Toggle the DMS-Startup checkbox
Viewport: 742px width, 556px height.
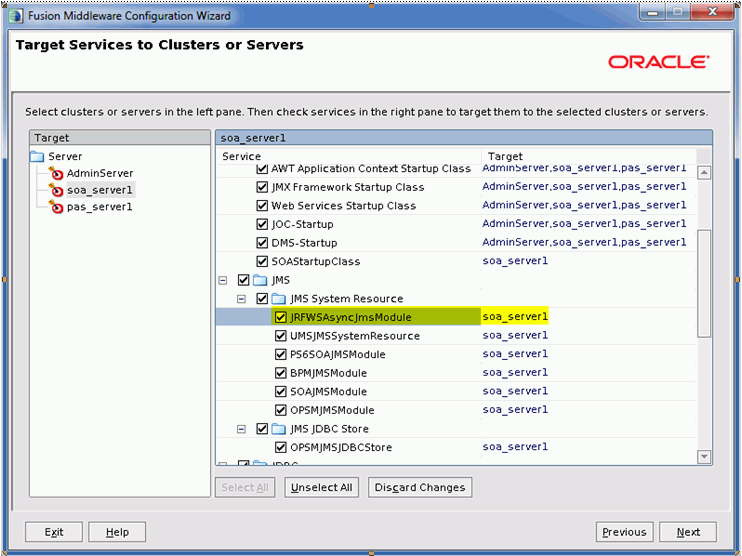[x=262, y=243]
